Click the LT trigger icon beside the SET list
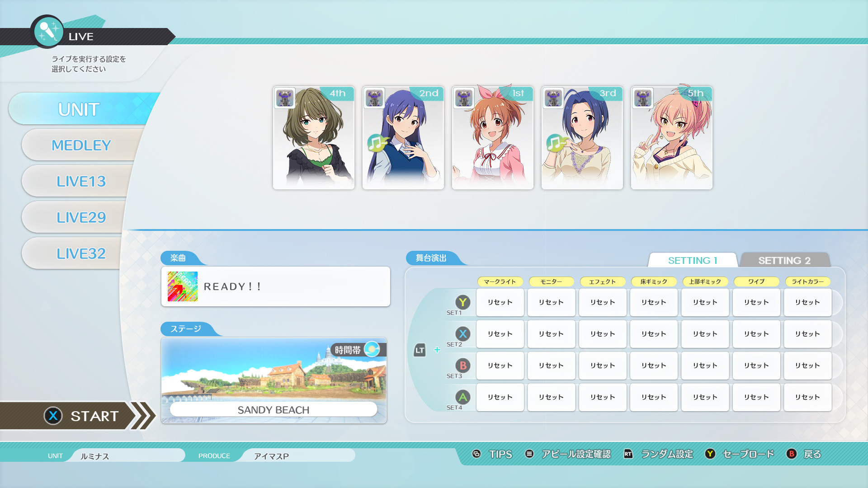 tap(420, 349)
